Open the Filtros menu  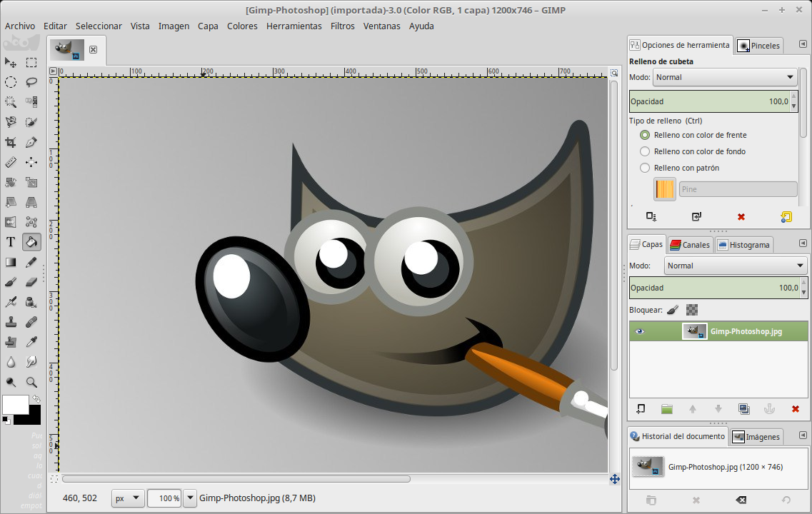point(342,26)
